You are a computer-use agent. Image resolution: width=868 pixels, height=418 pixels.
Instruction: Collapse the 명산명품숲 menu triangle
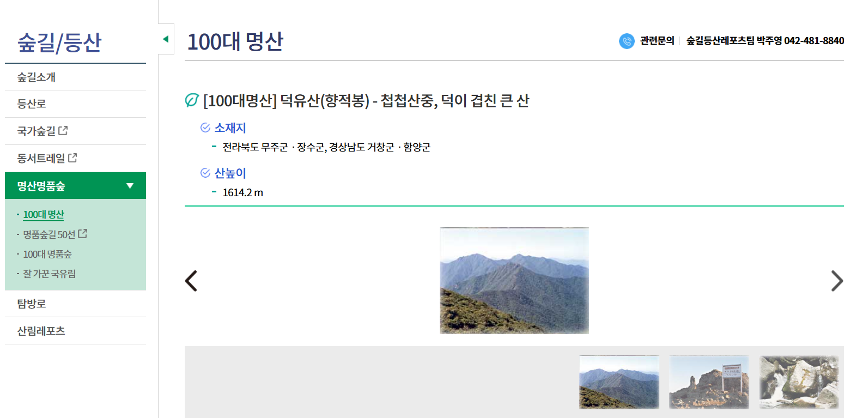130,186
